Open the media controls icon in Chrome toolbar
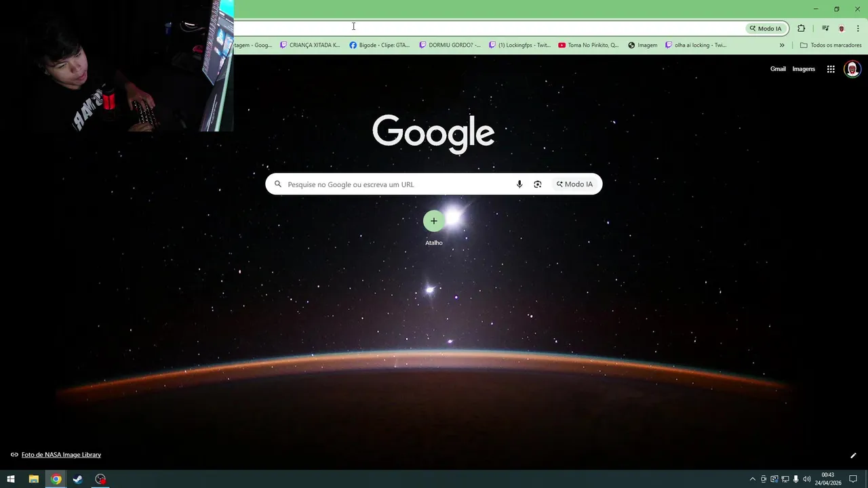Screen dimensions: 868x488 (x=825, y=28)
